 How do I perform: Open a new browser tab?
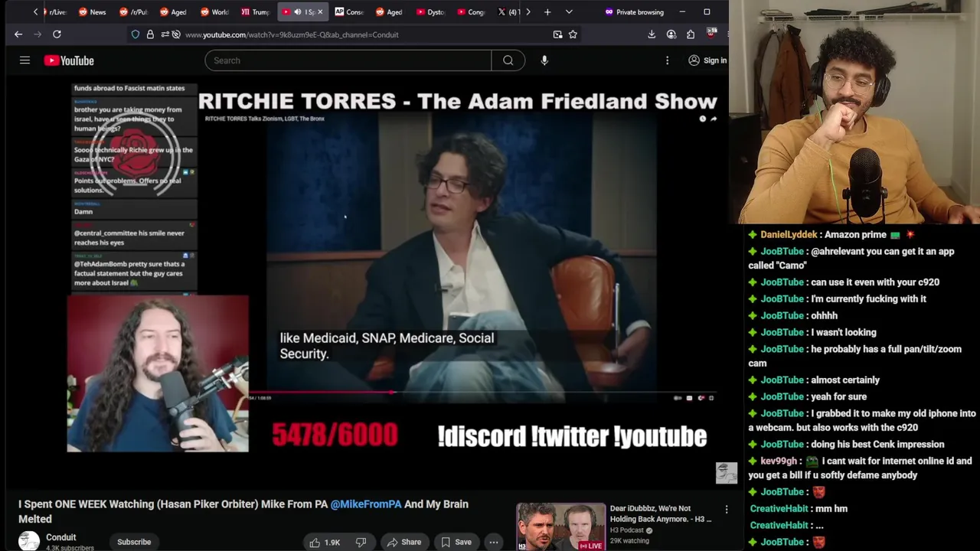(547, 12)
